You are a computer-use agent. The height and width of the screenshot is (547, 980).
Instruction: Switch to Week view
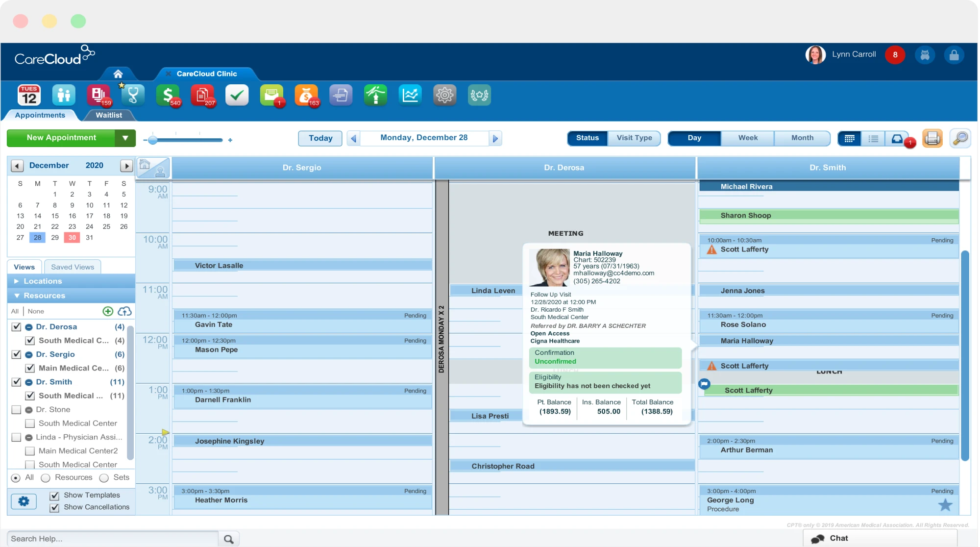[x=748, y=138]
